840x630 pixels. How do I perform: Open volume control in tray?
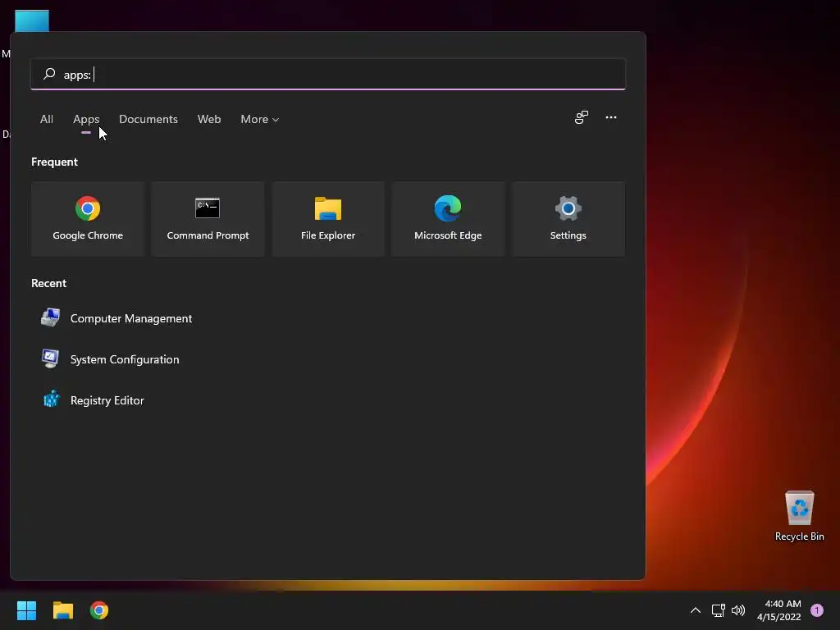point(738,610)
